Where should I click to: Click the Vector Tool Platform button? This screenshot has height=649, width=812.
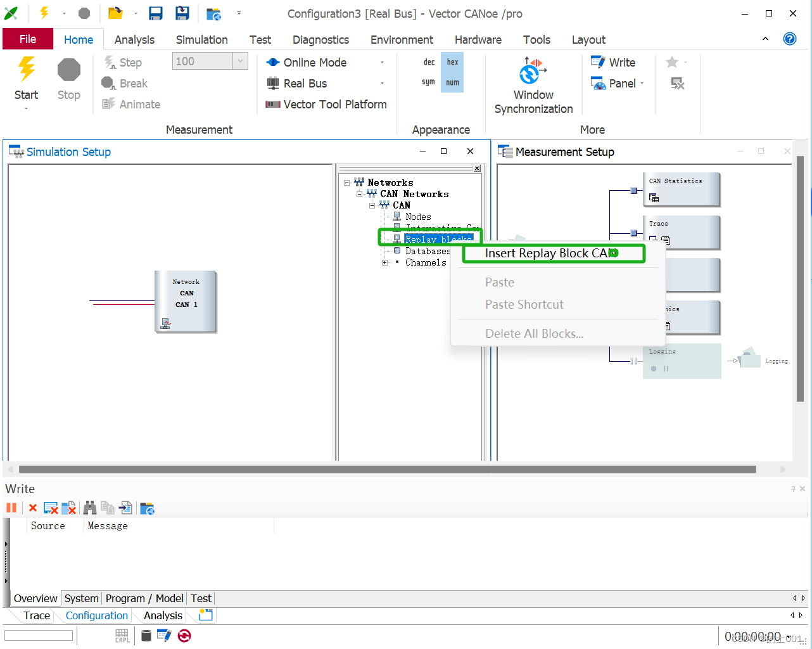(326, 105)
